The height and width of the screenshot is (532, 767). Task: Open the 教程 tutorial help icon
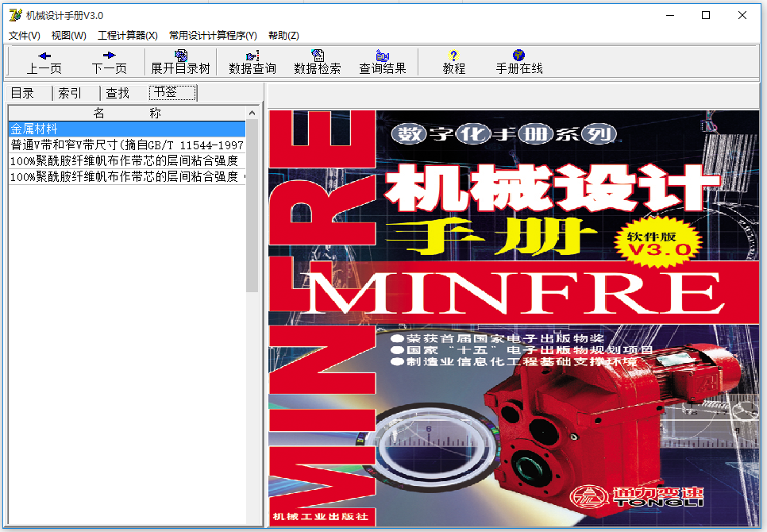453,62
